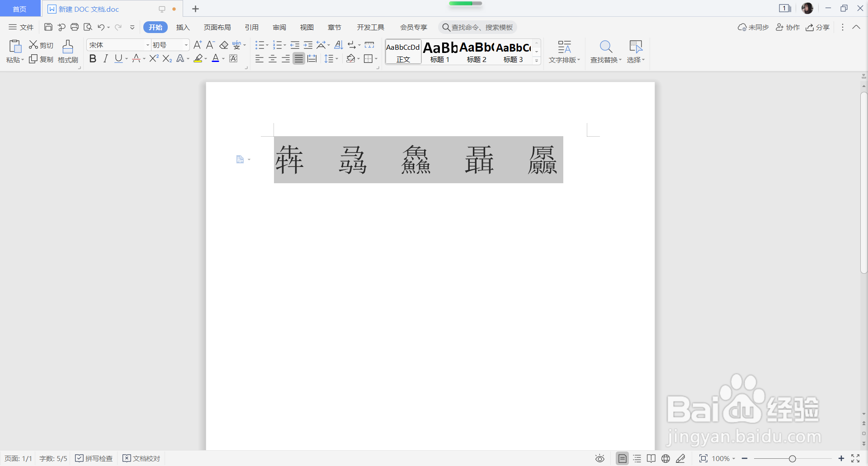Click the Cut (剪切) scissors button

(x=41, y=45)
